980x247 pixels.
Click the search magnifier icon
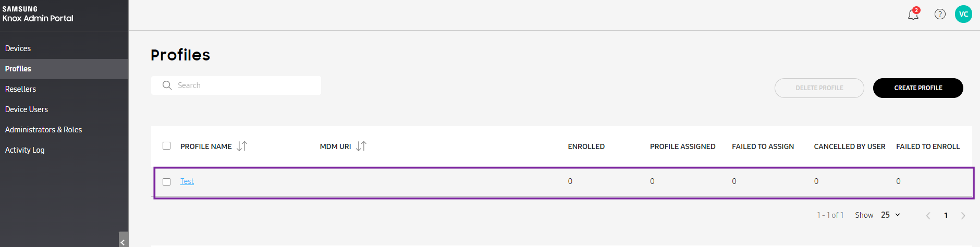click(x=167, y=85)
